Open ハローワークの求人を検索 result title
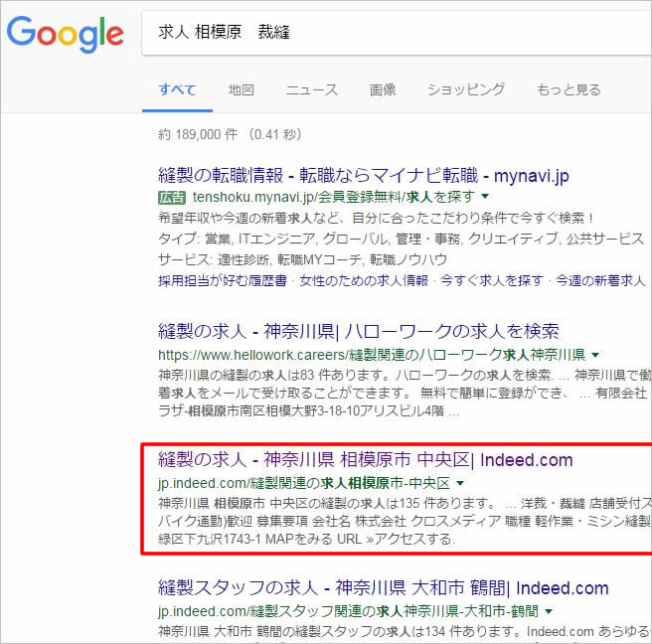 click(x=359, y=331)
